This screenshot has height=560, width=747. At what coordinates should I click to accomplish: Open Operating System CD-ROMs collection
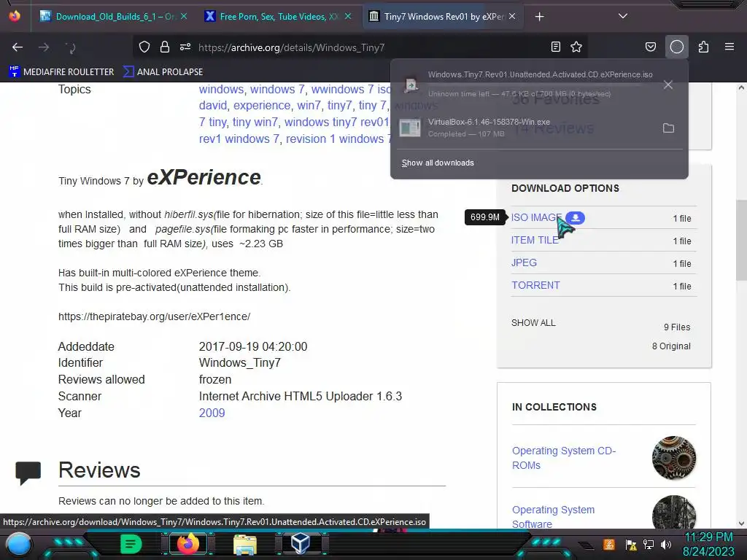coord(564,458)
